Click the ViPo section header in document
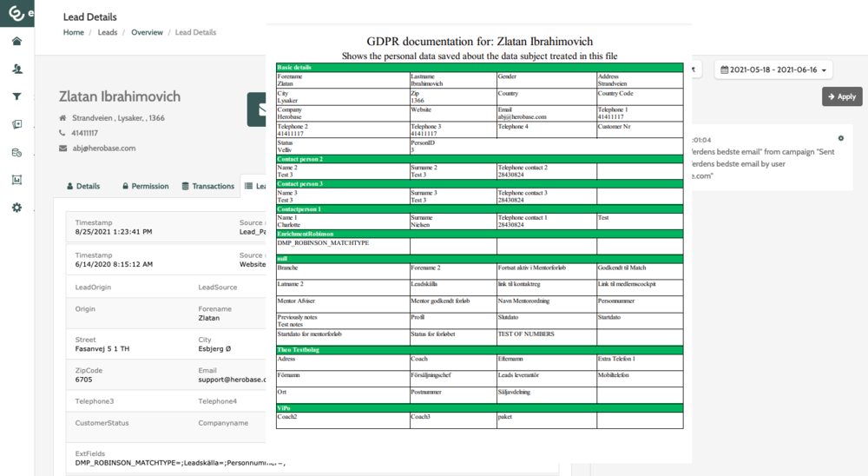Image resolution: width=868 pixels, height=476 pixels. [x=479, y=408]
